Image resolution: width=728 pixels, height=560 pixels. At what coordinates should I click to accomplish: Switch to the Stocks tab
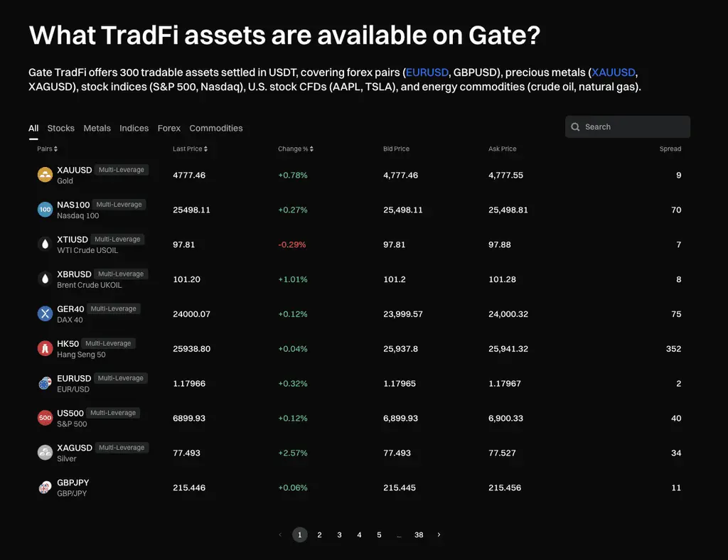click(x=60, y=129)
